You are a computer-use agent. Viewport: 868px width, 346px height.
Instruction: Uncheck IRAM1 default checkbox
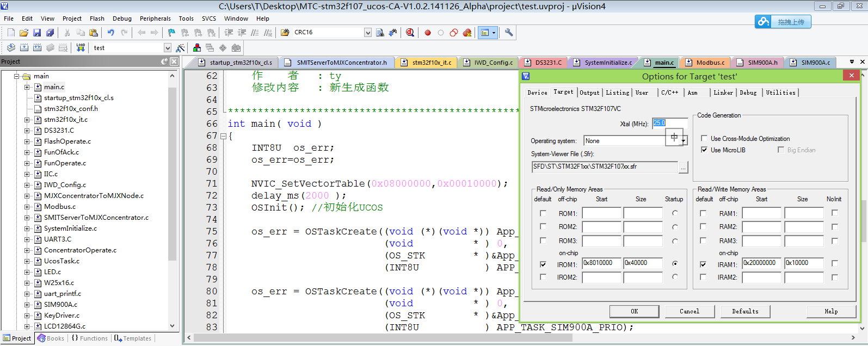click(x=703, y=264)
